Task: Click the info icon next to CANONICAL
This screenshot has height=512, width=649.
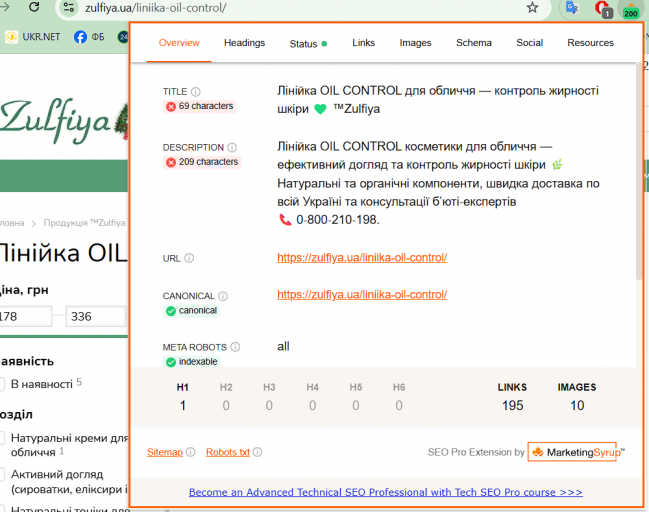Action: pyautogui.click(x=223, y=296)
